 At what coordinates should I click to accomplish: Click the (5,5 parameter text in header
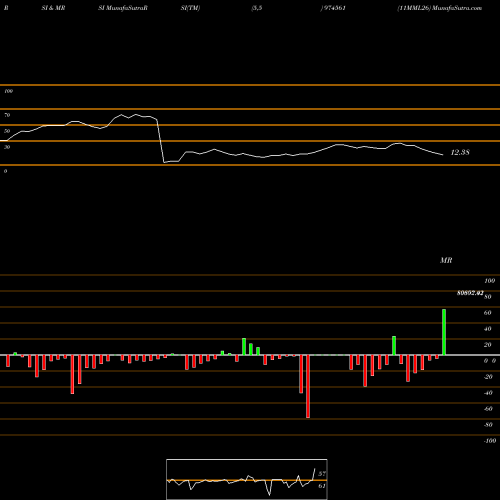(x=257, y=8)
